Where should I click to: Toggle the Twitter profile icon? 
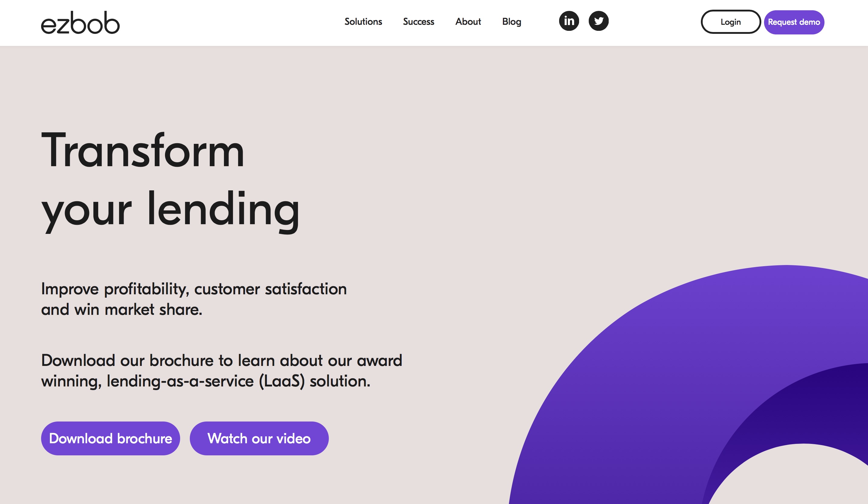[x=598, y=21]
